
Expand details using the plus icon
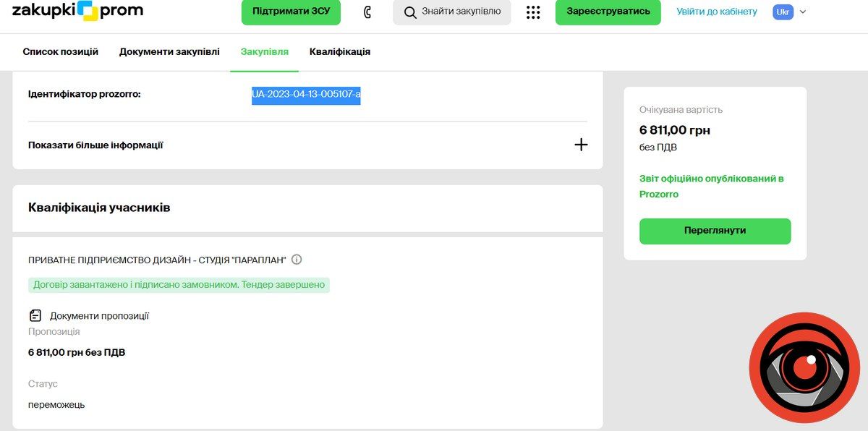580,145
